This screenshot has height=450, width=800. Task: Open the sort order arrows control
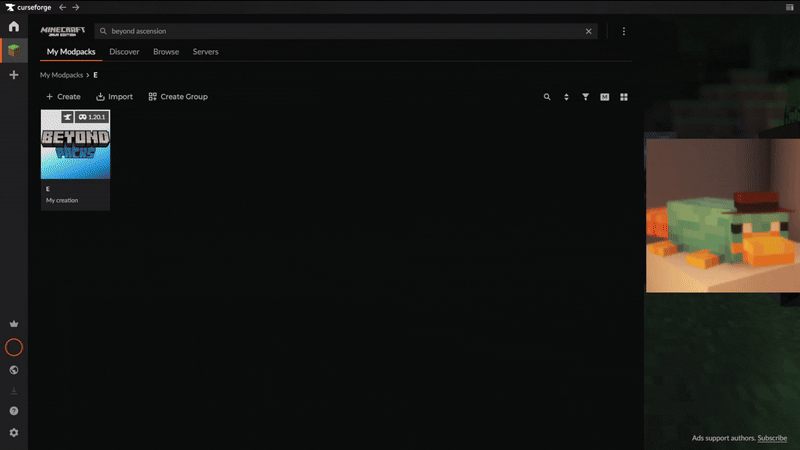pos(566,96)
